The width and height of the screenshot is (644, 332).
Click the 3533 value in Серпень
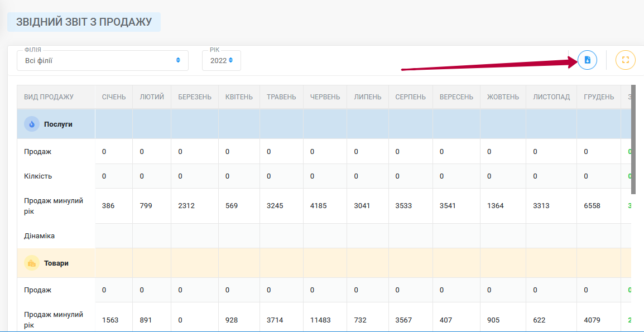403,206
